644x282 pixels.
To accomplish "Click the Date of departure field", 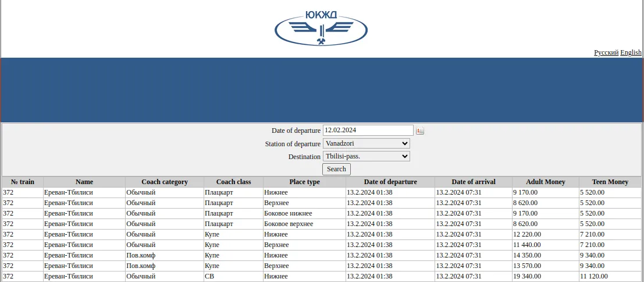I will click(x=368, y=131).
